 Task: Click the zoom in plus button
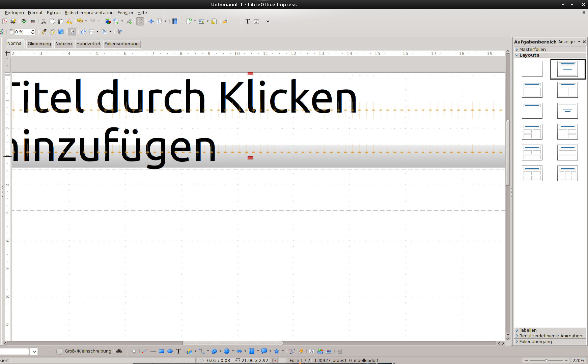pyautogui.click(x=566, y=360)
